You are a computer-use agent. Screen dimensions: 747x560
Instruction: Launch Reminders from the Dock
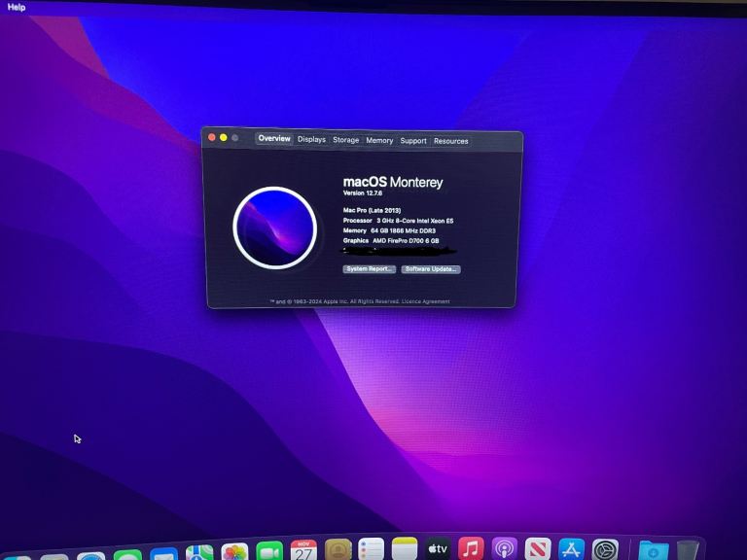371,549
